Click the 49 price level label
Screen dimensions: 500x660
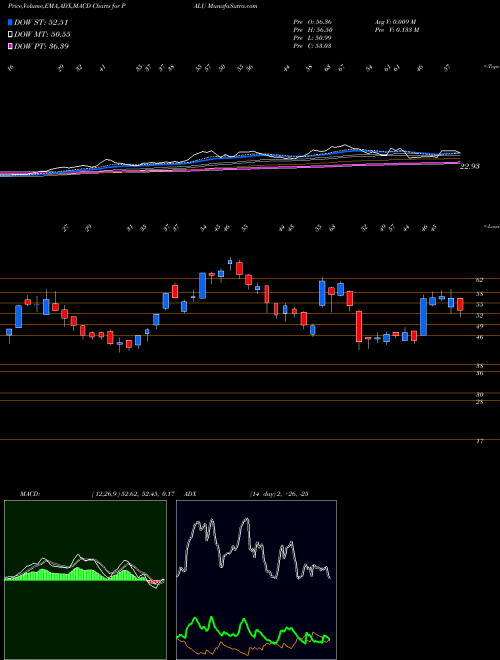coord(480,326)
